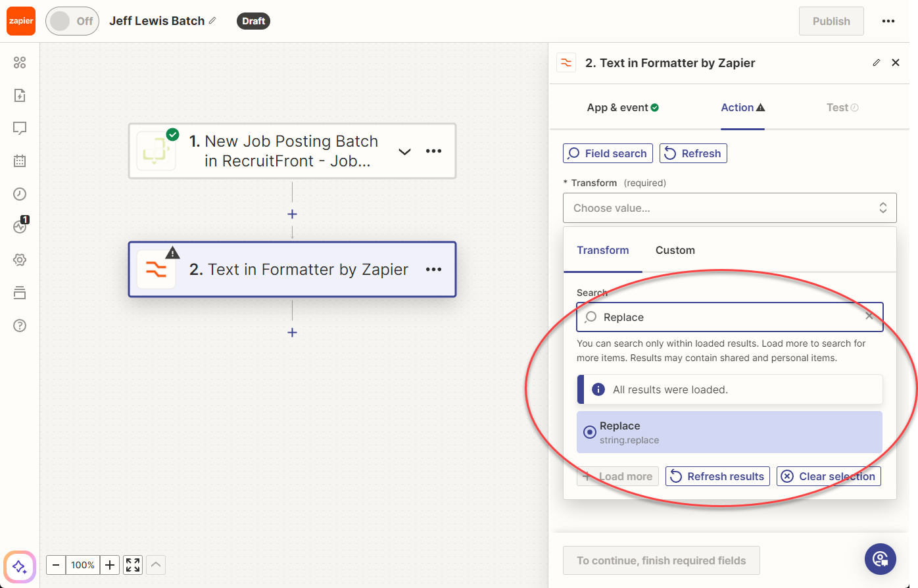Open the Zap file sidebar icon
This screenshot has height=588, width=918.
pyautogui.click(x=20, y=95)
